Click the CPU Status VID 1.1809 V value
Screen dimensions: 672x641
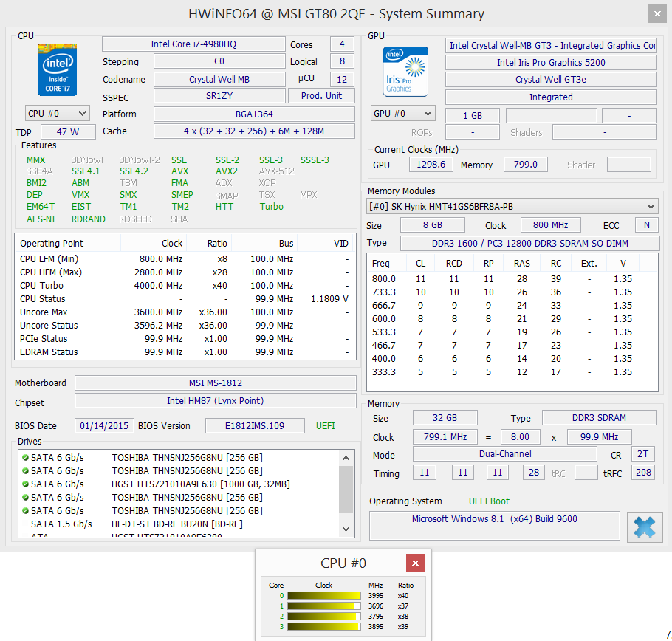tap(329, 299)
